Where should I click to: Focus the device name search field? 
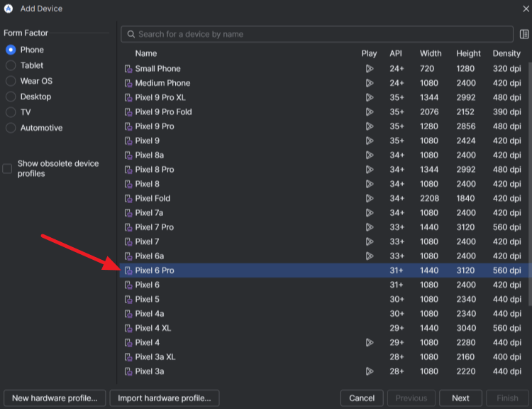(317, 34)
